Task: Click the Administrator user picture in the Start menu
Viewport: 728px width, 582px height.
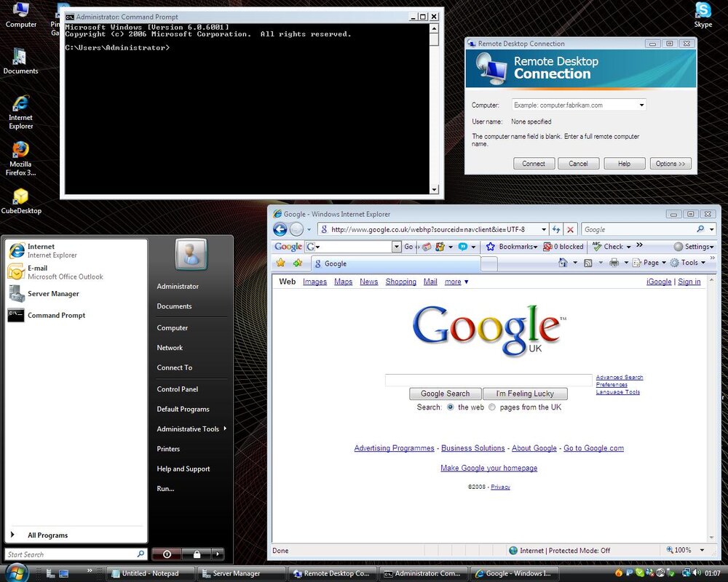Action: pyautogui.click(x=191, y=255)
